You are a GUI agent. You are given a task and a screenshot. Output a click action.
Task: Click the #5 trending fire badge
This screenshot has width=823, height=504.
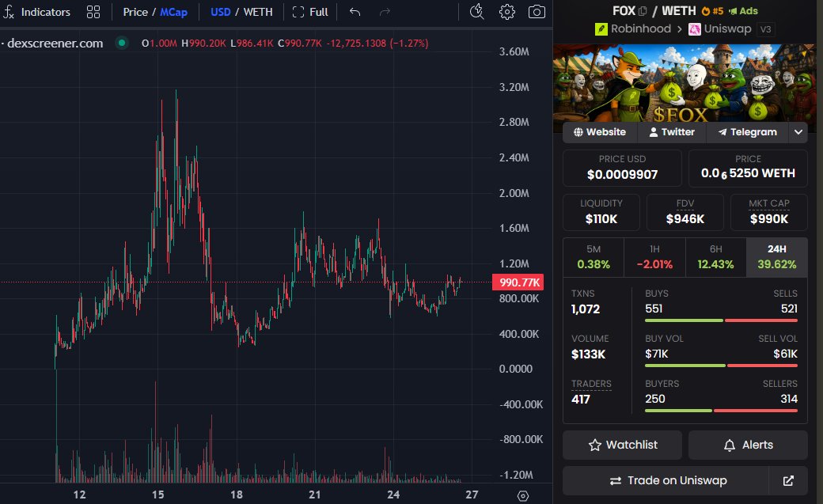(713, 11)
